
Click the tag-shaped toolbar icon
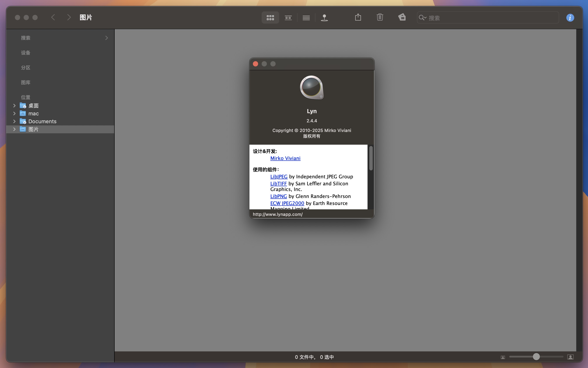(402, 17)
